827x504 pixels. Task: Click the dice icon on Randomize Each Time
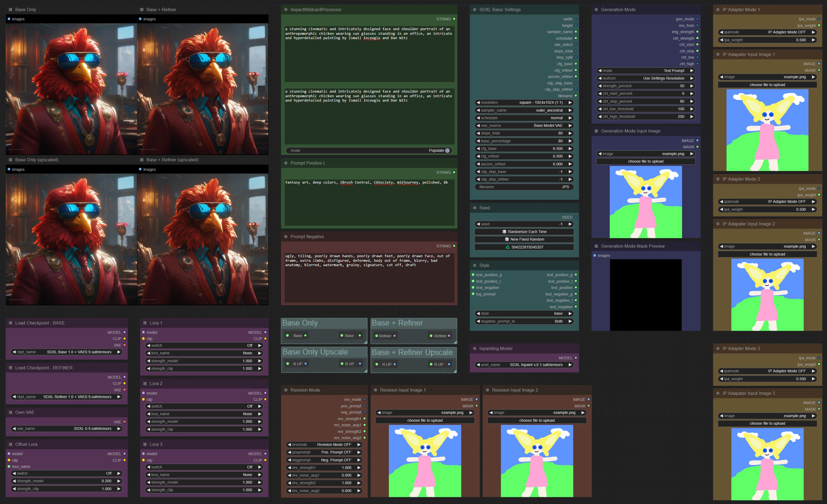[504, 232]
